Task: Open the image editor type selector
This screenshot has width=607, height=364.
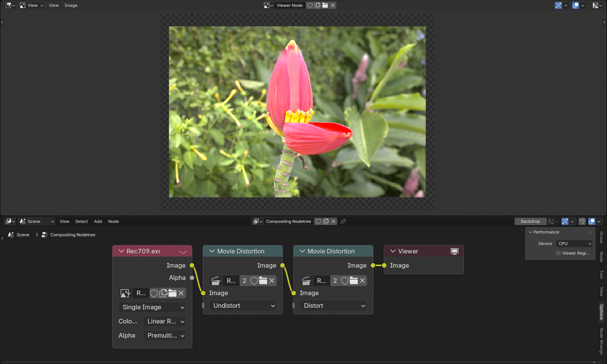Action: tap(10, 5)
